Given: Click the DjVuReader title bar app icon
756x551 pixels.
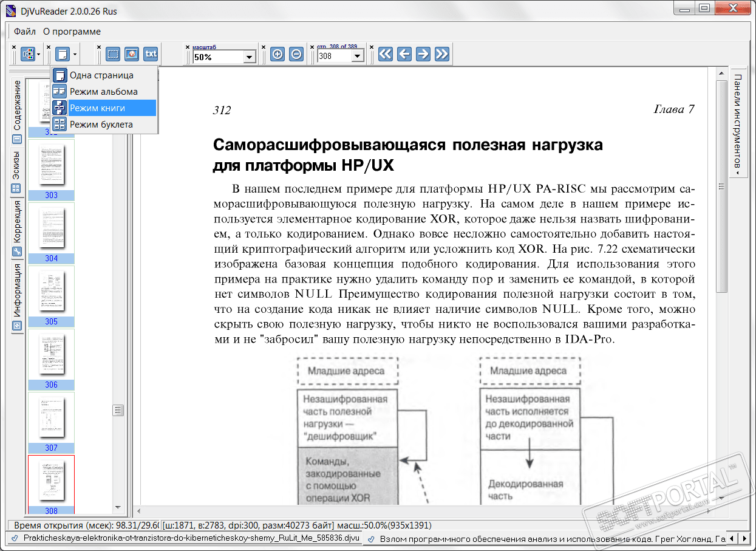Looking at the screenshot, I should tap(10, 11).
